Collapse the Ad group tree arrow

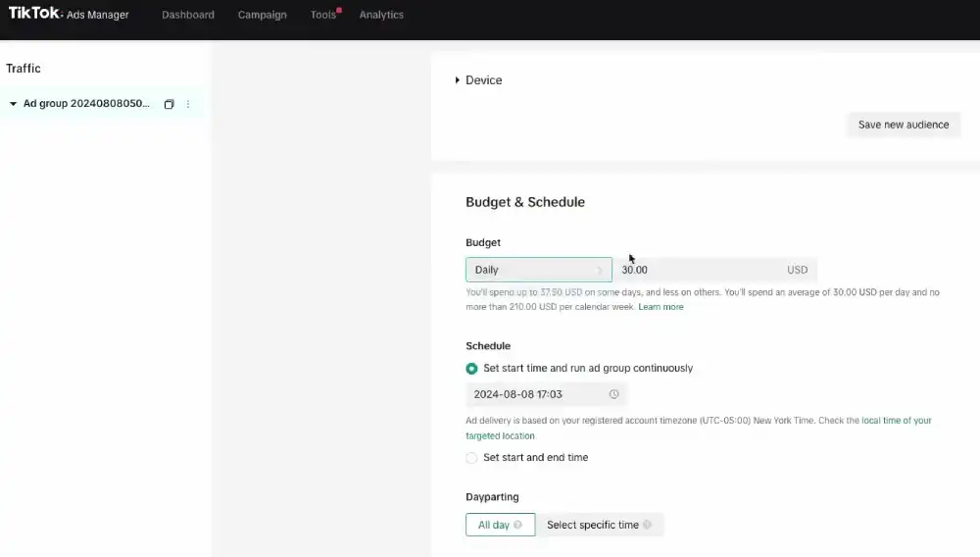click(13, 104)
